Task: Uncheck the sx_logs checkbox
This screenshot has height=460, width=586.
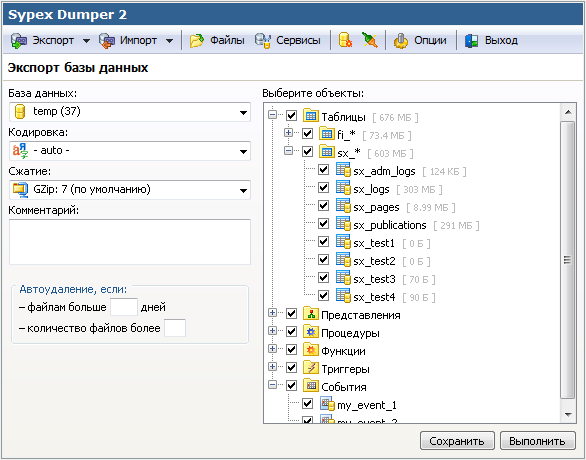Action: click(x=324, y=188)
